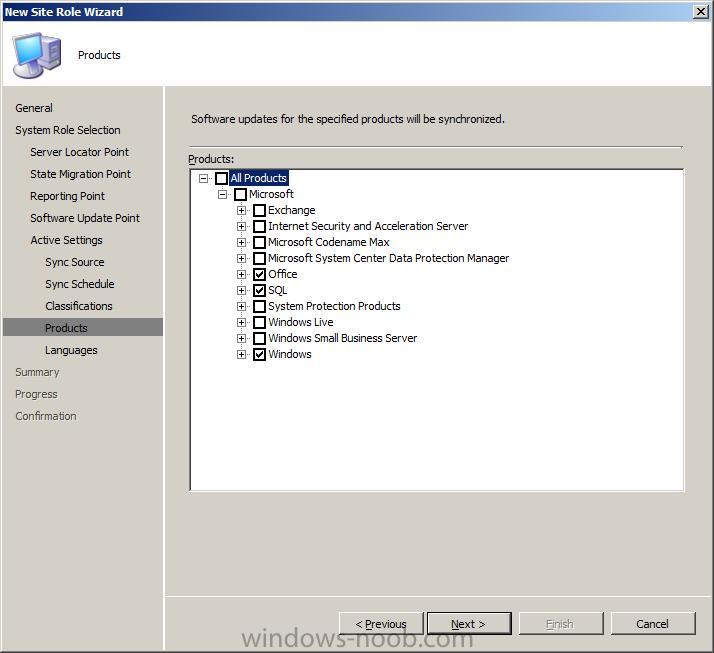Tick Internet Security and Acceleration Server checkbox

(260, 226)
